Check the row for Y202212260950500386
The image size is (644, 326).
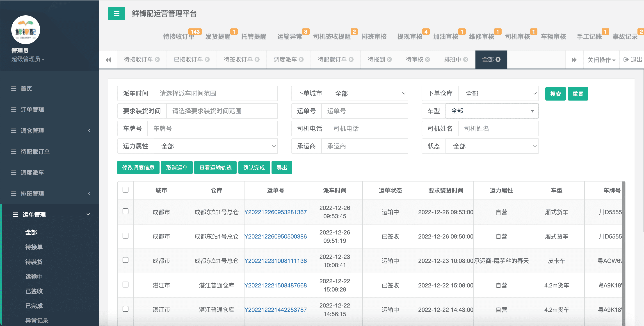[126, 236]
